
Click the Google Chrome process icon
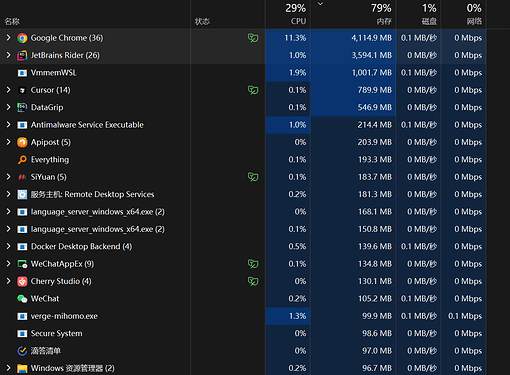coord(22,38)
